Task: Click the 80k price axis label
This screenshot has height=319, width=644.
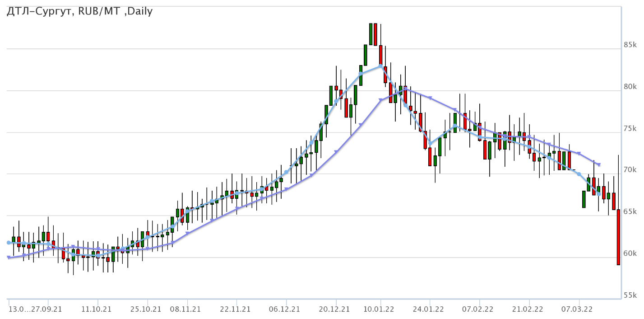Action: click(x=630, y=87)
